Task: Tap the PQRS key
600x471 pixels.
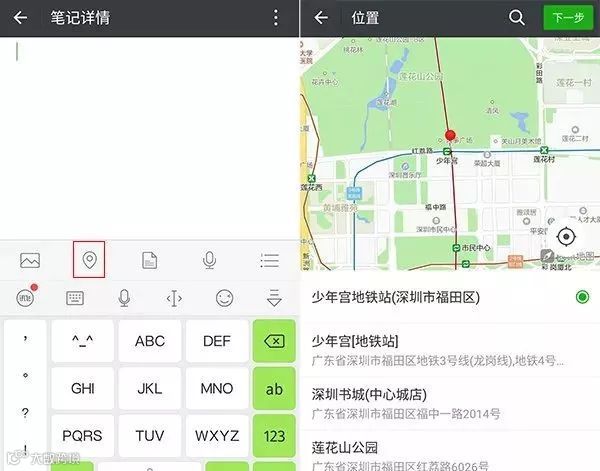Action: (83, 435)
